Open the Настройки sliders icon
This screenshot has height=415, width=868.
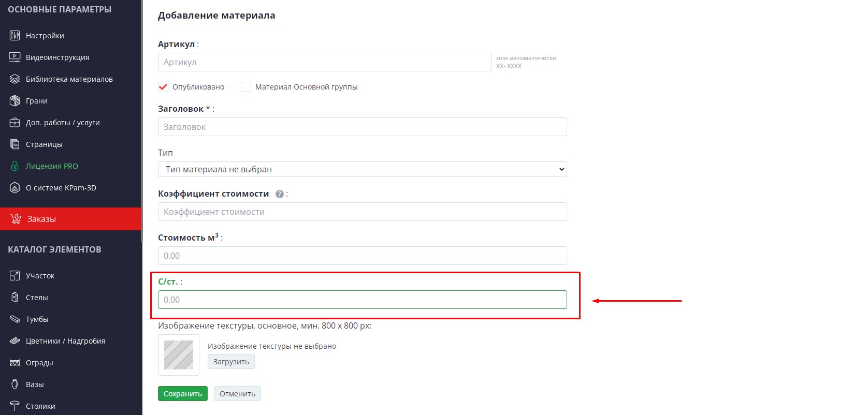click(x=15, y=36)
